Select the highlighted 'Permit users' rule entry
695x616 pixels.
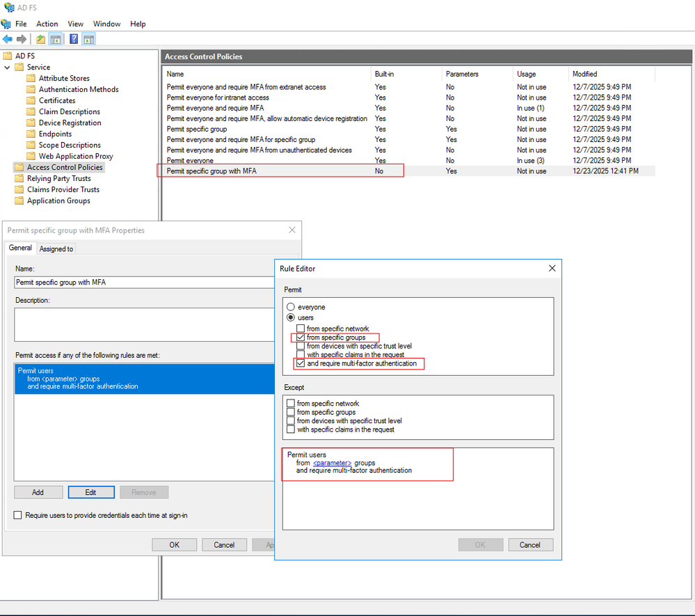pyautogui.click(x=145, y=379)
